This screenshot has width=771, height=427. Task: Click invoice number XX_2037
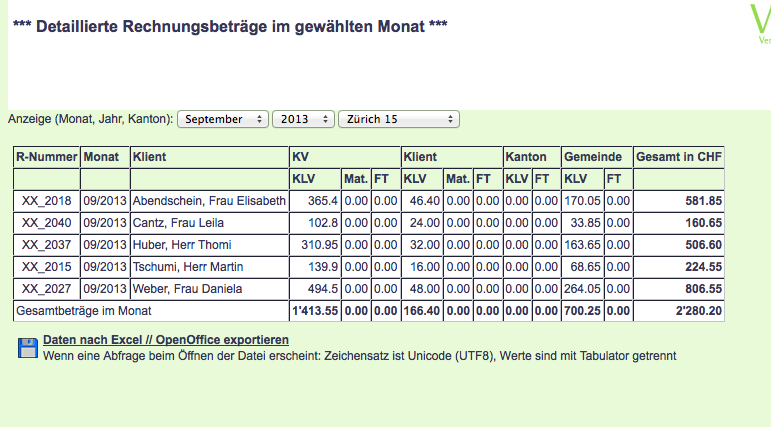click(47, 245)
